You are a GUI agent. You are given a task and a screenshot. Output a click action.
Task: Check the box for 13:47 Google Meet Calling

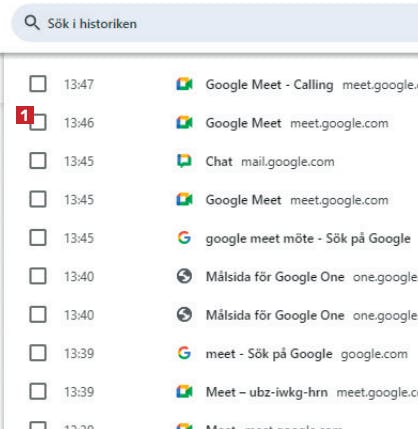38,84
